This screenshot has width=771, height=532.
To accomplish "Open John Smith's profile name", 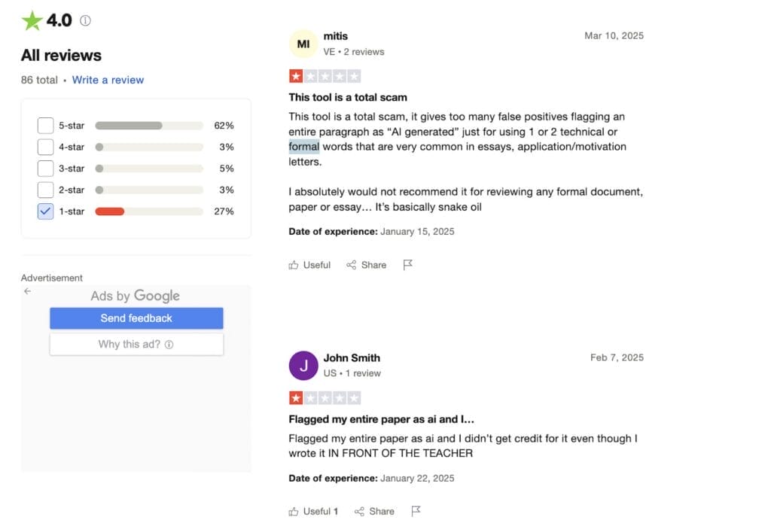I will click(352, 358).
